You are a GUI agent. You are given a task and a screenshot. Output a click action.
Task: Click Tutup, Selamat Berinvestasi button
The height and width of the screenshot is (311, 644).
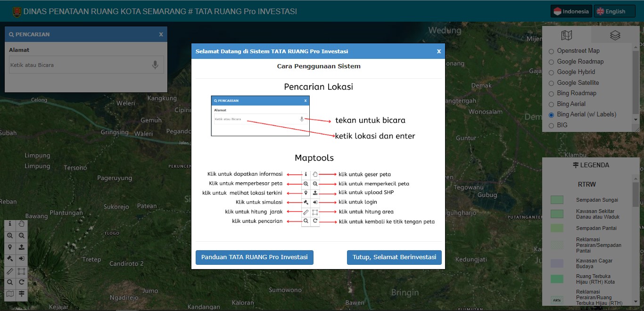click(x=394, y=257)
